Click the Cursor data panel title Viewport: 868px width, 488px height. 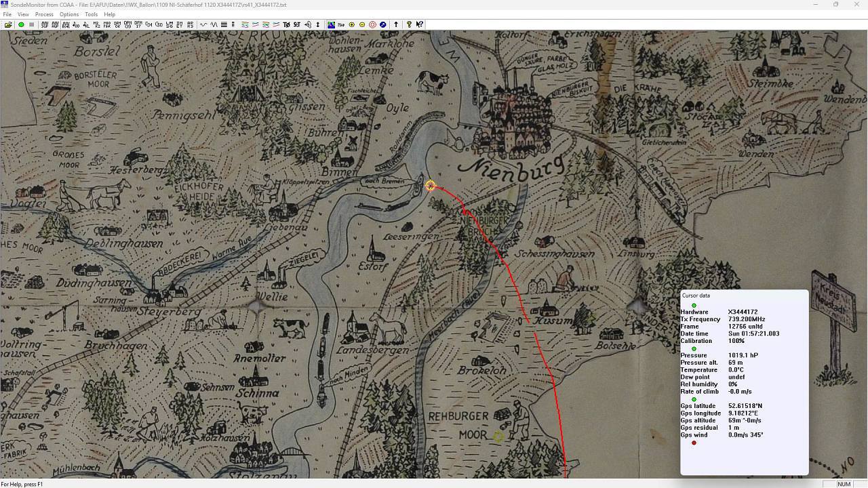(696, 296)
